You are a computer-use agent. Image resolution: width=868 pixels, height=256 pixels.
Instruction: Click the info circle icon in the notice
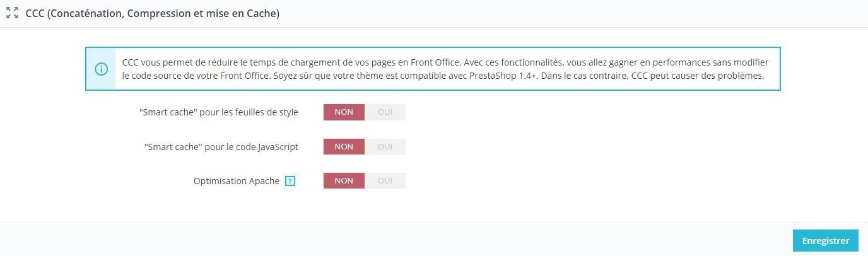(101, 69)
